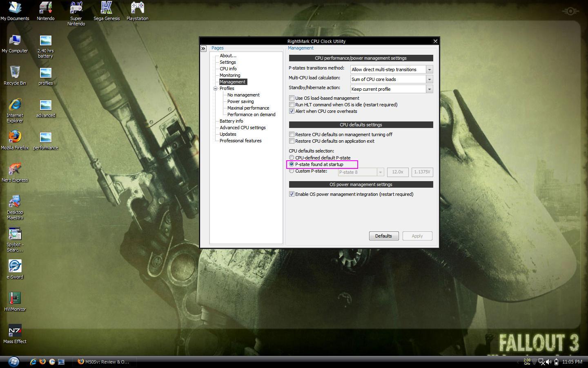Click the disconnected network tray icon
This screenshot has height=368, width=588.
541,361
